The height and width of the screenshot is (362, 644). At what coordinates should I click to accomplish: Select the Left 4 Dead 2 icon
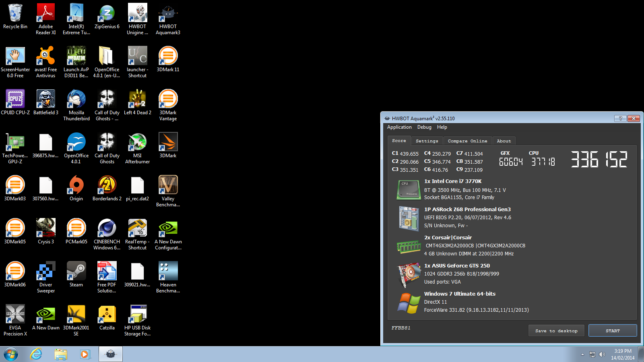(137, 103)
